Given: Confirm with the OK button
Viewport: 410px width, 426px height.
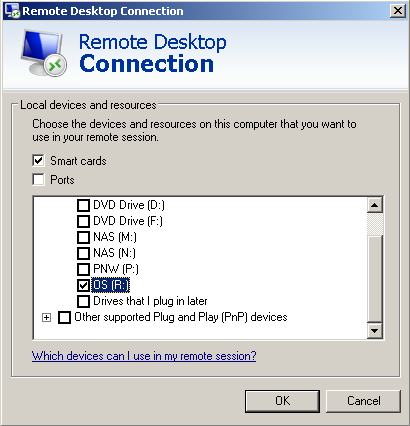Looking at the screenshot, I should click(x=282, y=401).
